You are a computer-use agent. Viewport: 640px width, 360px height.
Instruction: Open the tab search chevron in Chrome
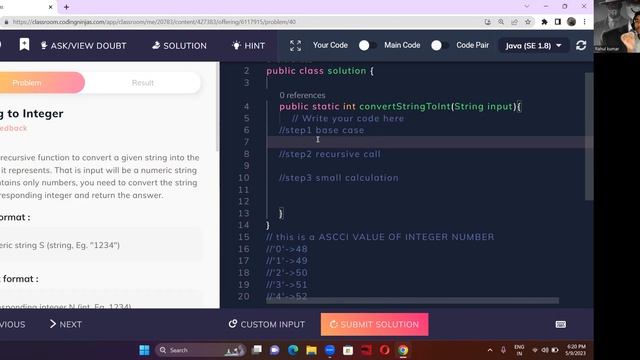[x=527, y=7]
